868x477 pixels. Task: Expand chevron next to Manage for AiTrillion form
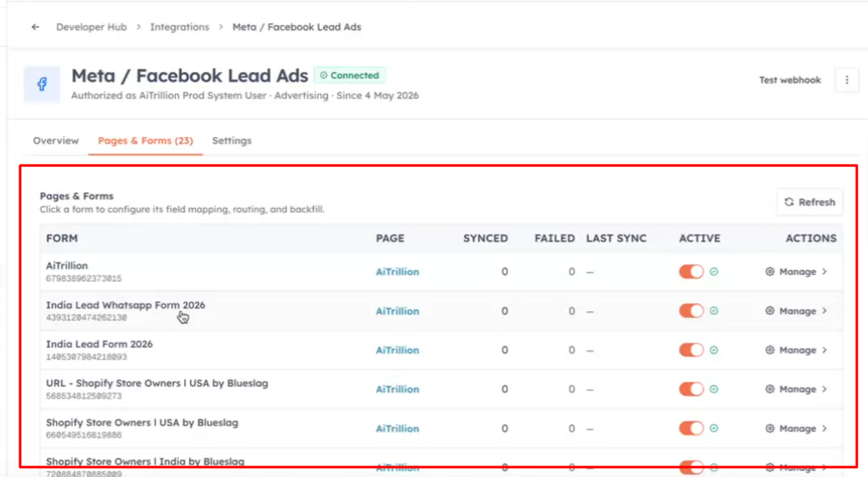point(825,272)
